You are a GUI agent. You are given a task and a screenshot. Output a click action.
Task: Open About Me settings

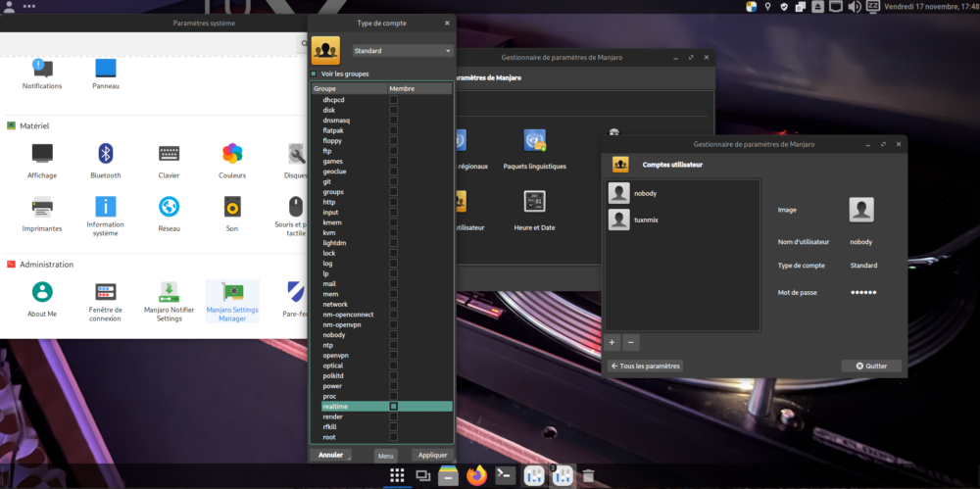(42, 291)
